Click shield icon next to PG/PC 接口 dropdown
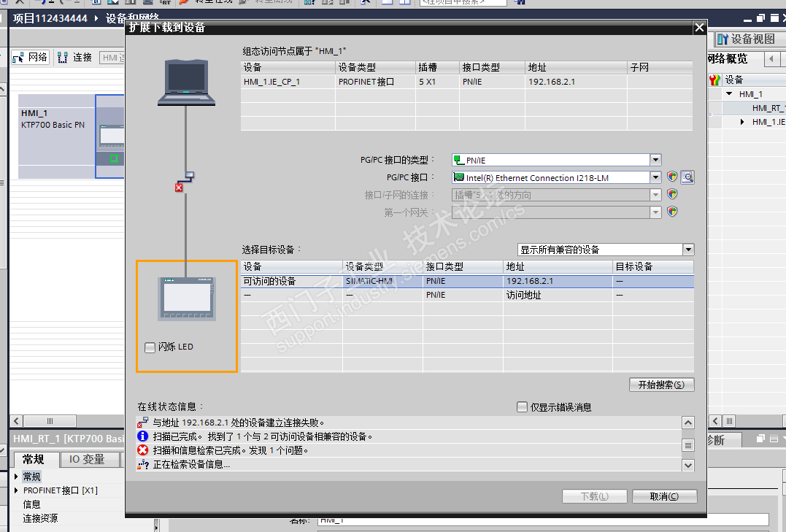Image resolution: width=786 pixels, height=532 pixels. tap(672, 177)
